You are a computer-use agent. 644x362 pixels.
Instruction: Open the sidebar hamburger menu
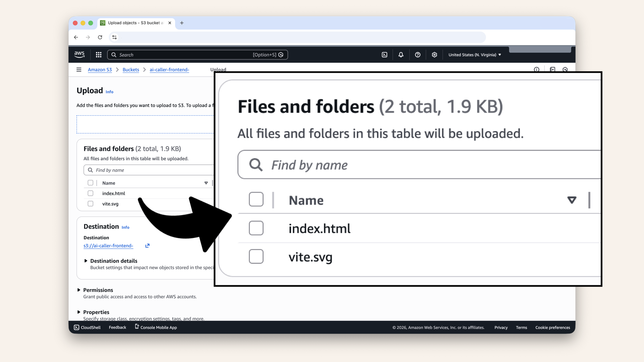[x=79, y=69]
